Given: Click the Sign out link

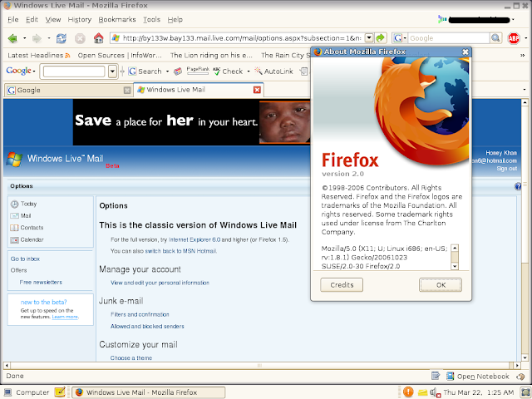Looking at the screenshot, I should (507, 169).
